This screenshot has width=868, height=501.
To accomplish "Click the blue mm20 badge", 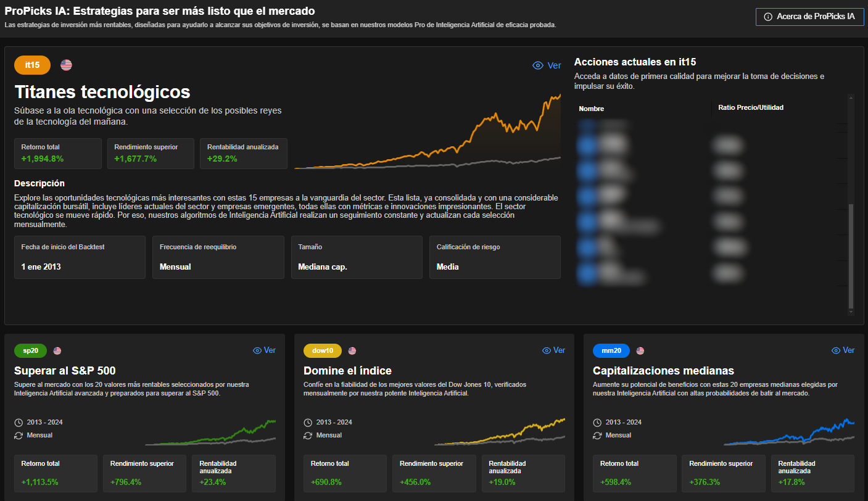I will tap(611, 350).
